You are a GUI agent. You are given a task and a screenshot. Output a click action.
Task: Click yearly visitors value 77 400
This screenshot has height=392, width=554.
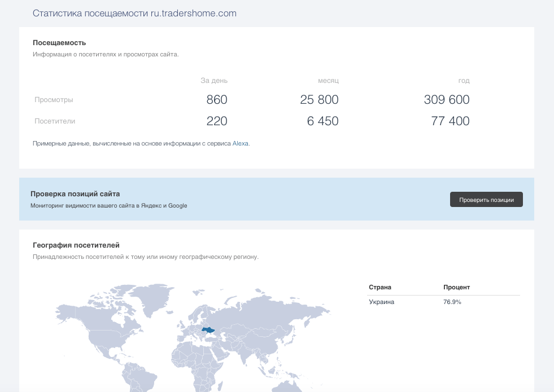tap(450, 121)
